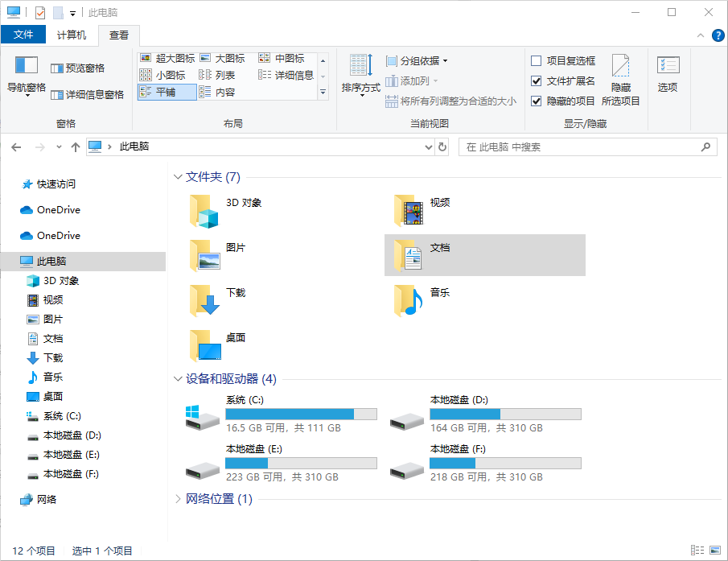Image resolution: width=728 pixels, height=561 pixels.
Task: Switch to the 查看 ribbon tab
Action: [x=119, y=35]
